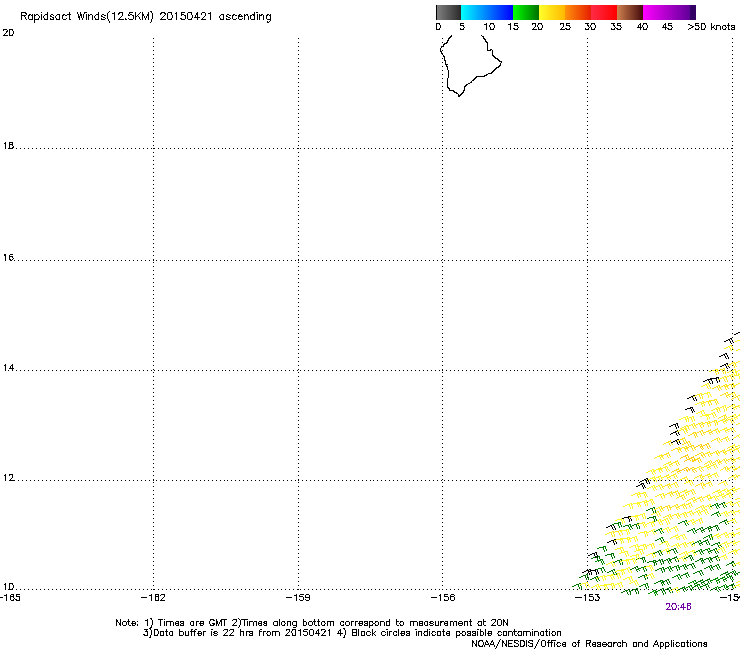The width and height of the screenshot is (740, 650).
Task: Click the latitude label 18
Action: tap(8, 146)
